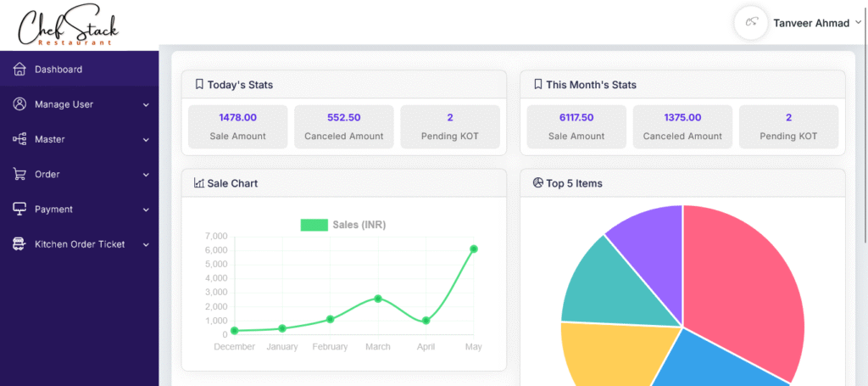The image size is (868, 386).
Task: Click the This Month's Stats heading
Action: point(591,86)
